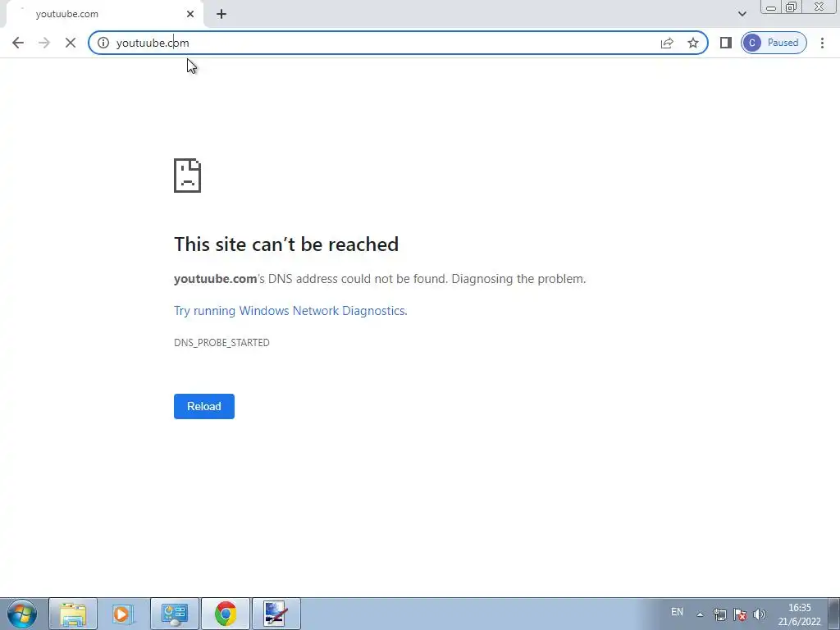Viewport: 840px width, 630px height.
Task: Switch to Chrome in the taskbar
Action: [226, 614]
